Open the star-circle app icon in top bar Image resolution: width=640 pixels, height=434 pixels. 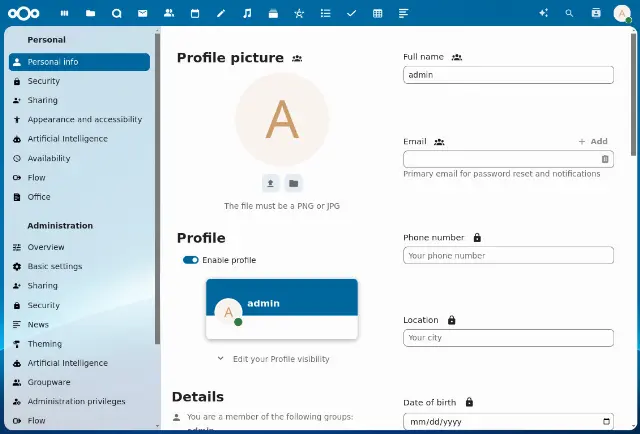click(x=299, y=13)
